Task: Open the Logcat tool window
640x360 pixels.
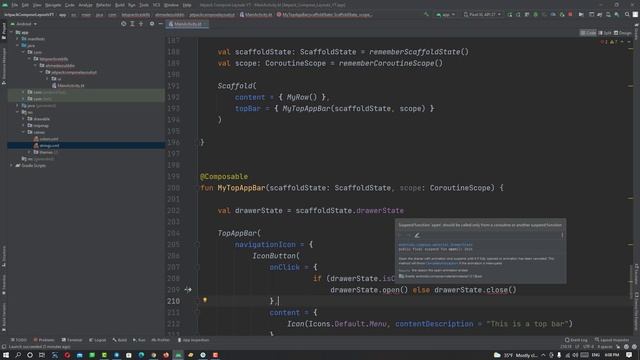Action: [x=98, y=340]
